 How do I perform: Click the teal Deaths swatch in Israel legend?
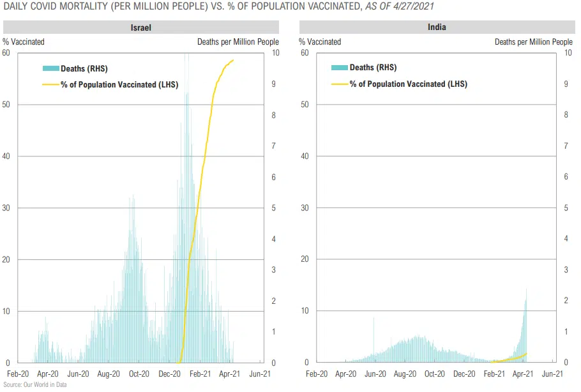point(50,68)
